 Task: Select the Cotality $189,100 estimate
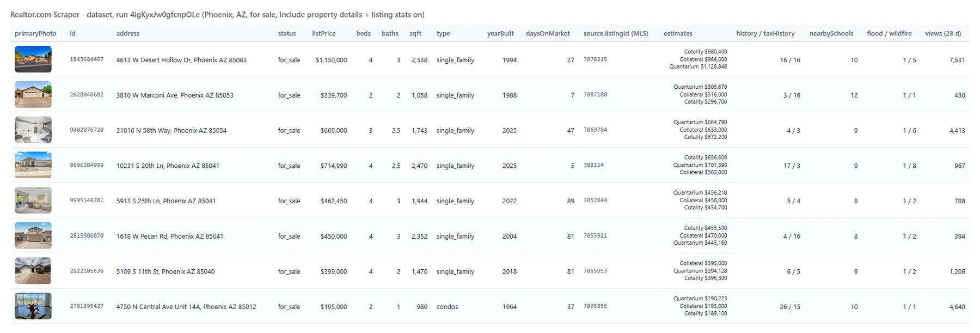point(706,313)
